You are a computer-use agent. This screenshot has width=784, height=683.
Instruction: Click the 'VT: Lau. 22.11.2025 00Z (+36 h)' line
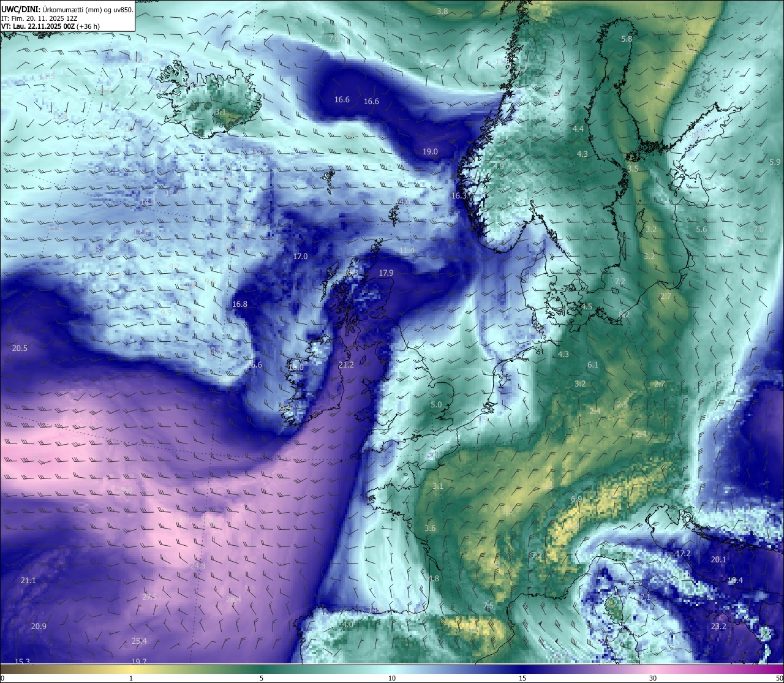50,26
